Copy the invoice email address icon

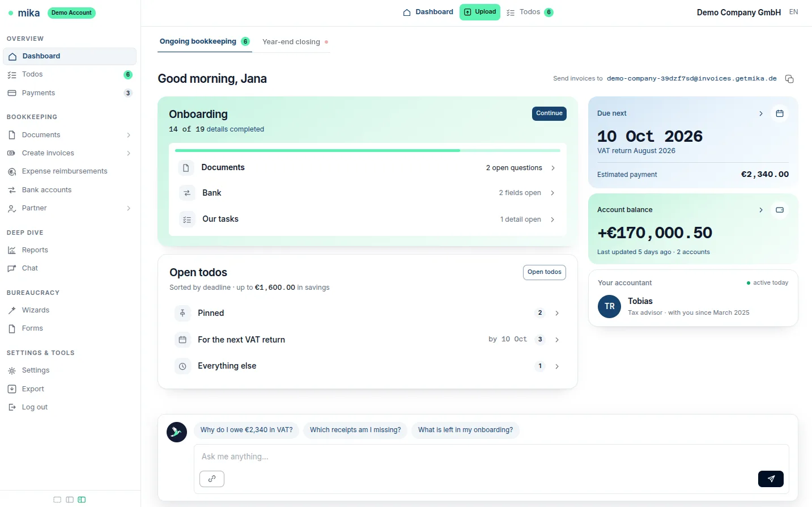click(789, 79)
